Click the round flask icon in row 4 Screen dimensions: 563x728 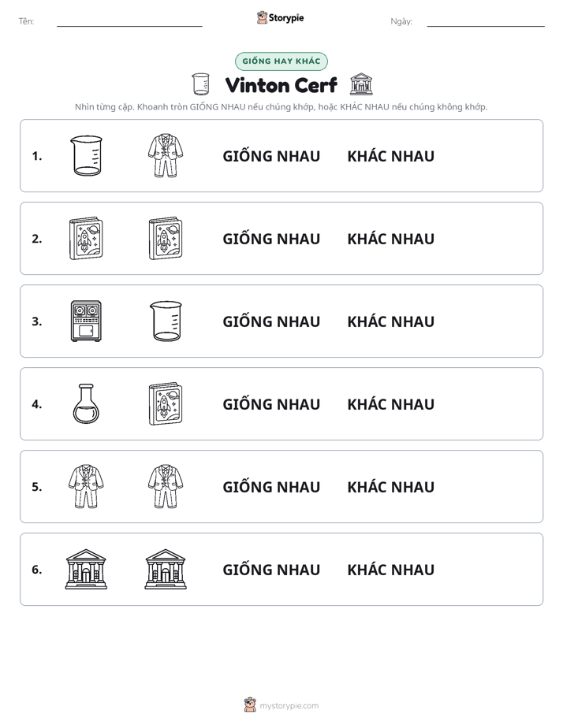pos(86,403)
